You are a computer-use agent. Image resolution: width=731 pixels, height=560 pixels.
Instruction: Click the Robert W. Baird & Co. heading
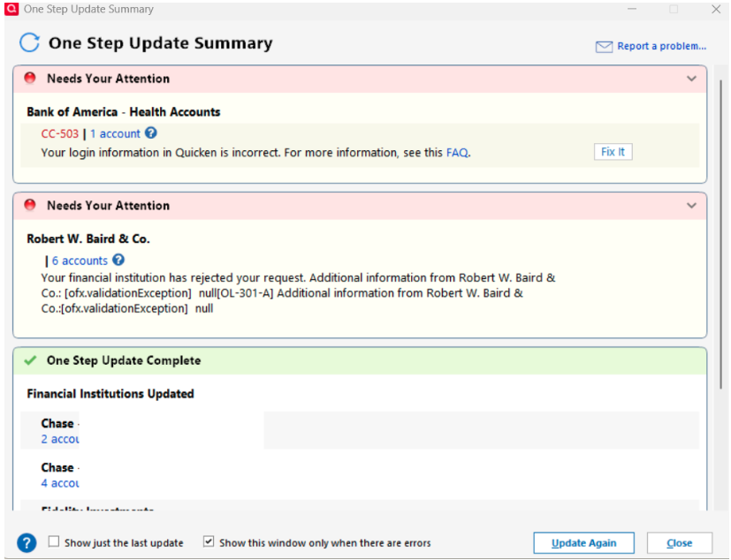88,238
